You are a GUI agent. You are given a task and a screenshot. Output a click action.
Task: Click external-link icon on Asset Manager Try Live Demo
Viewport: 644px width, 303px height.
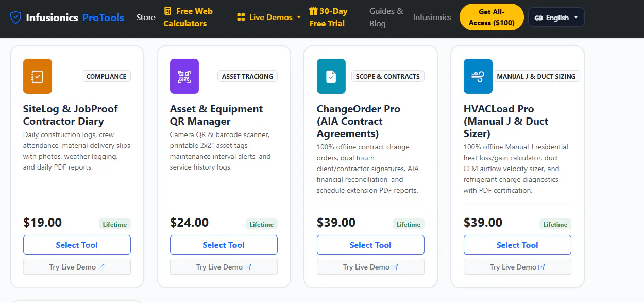(x=248, y=267)
